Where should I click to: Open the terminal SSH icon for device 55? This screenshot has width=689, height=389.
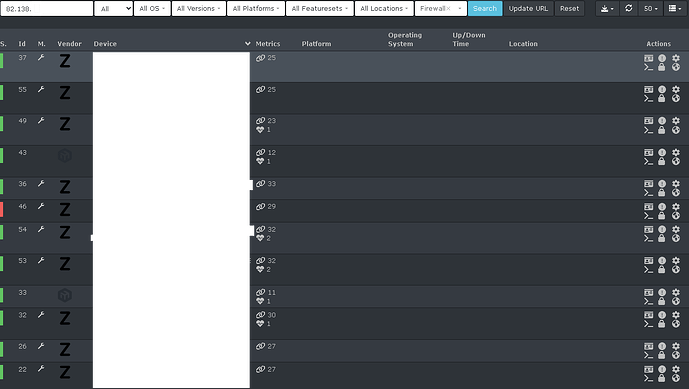pos(649,99)
